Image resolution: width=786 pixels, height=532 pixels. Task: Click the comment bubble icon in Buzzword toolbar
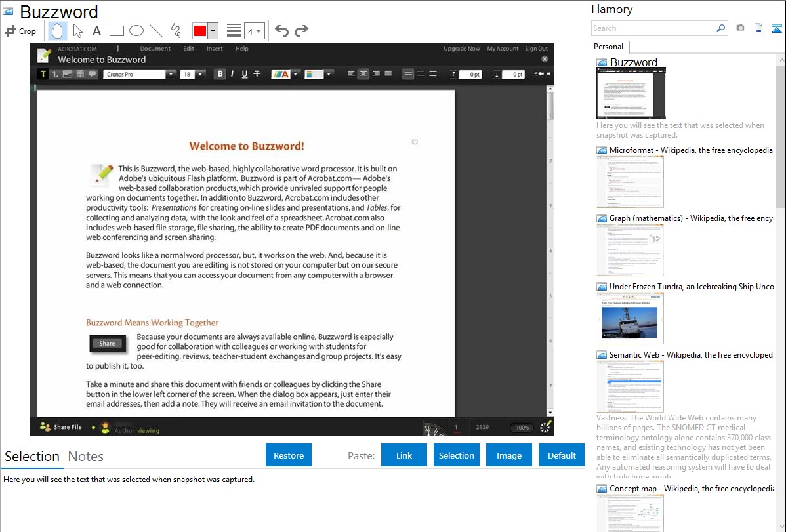coord(93,74)
